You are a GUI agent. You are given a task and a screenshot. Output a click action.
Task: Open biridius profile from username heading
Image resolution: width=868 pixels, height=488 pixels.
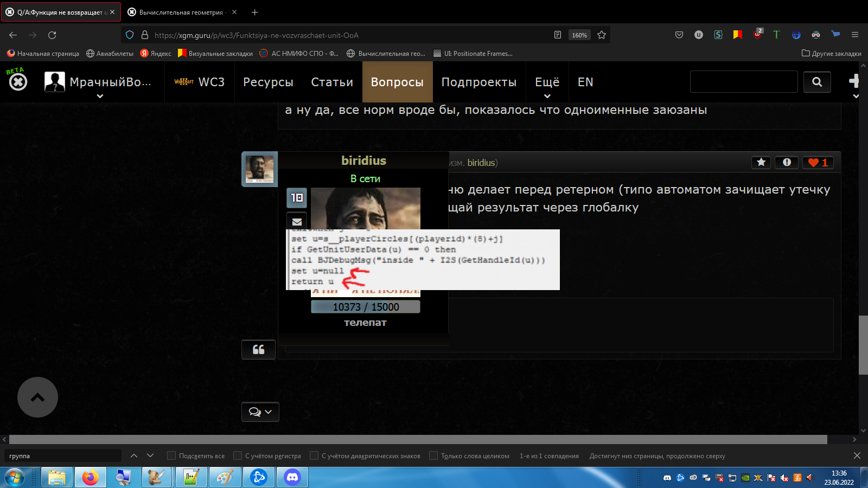[x=364, y=160]
